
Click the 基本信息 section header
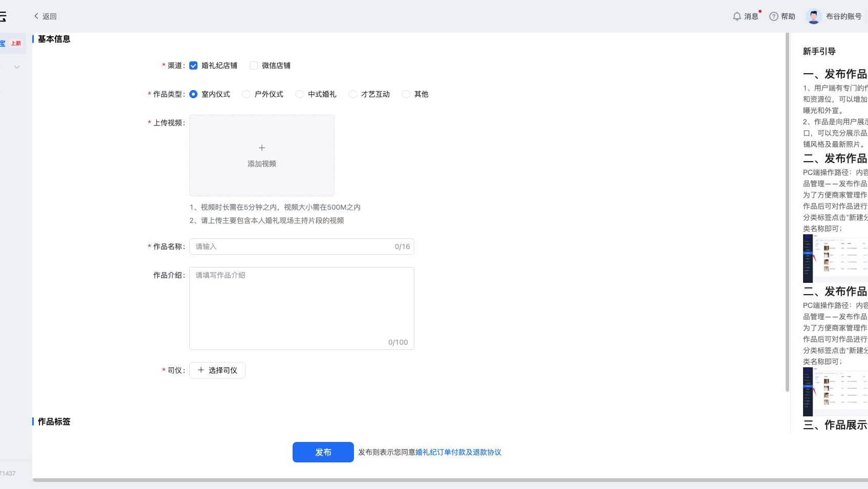tap(53, 38)
